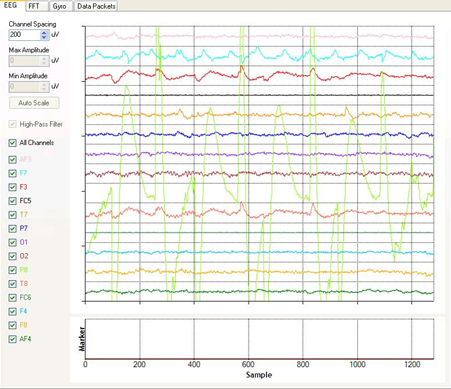The image size is (451, 389).
Task: Click the Channel Spacing value field
Action: pos(24,35)
